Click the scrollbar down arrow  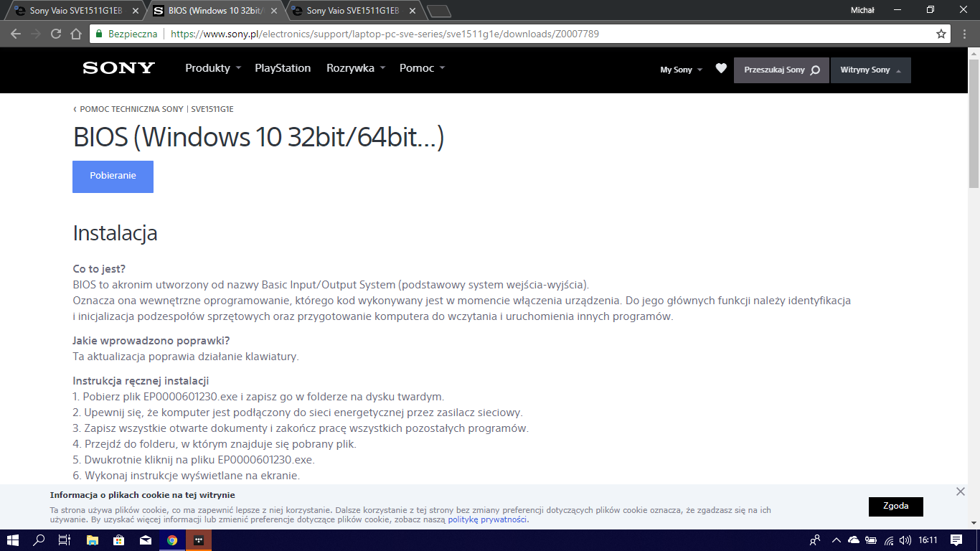(x=974, y=524)
